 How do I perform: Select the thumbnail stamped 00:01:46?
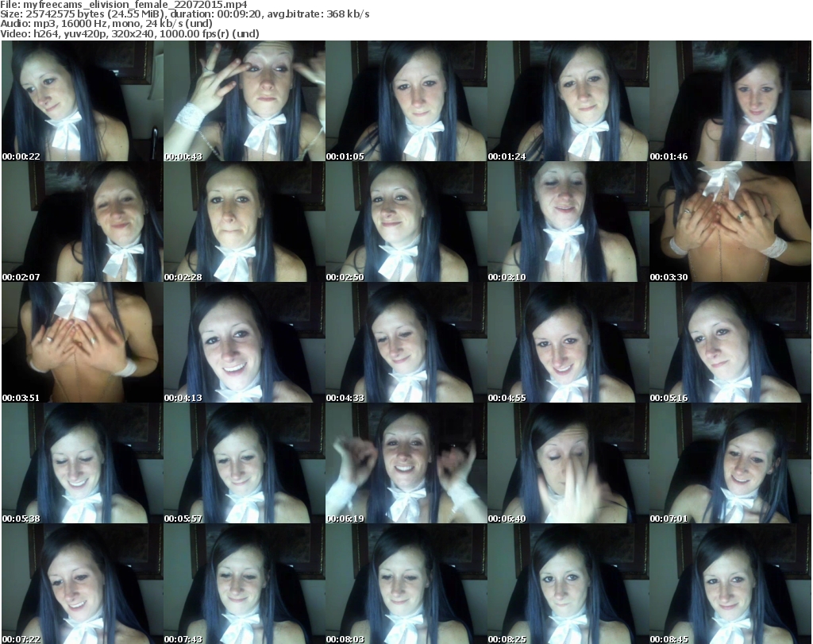click(x=730, y=101)
